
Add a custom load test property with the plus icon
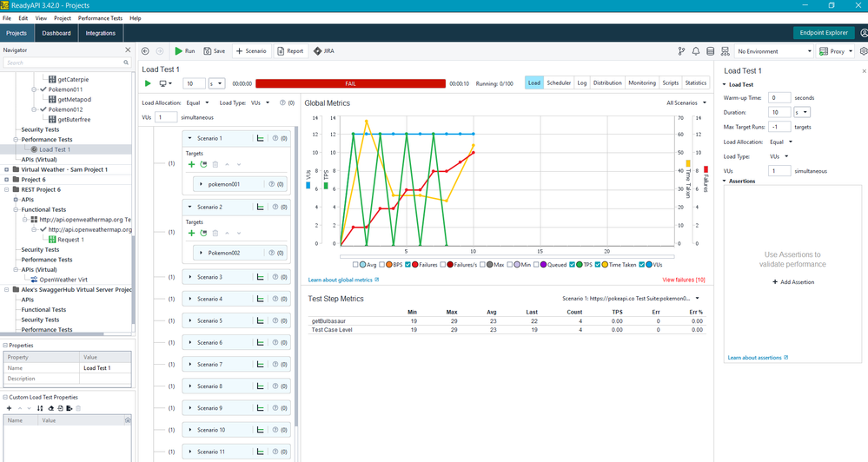pyautogui.click(x=9, y=408)
